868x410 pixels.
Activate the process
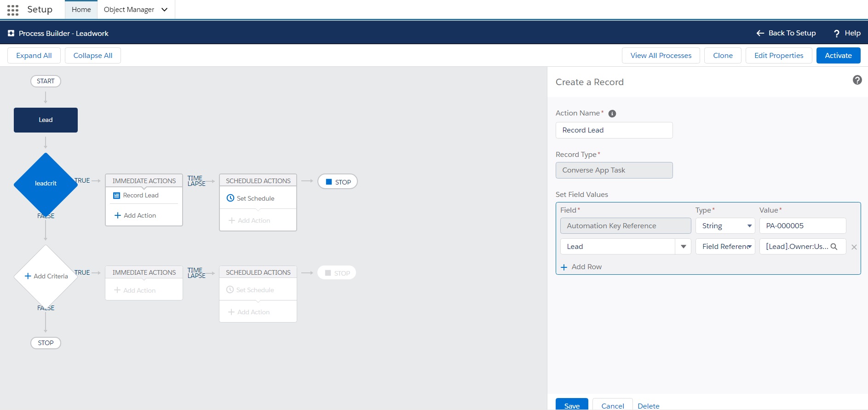click(x=839, y=56)
